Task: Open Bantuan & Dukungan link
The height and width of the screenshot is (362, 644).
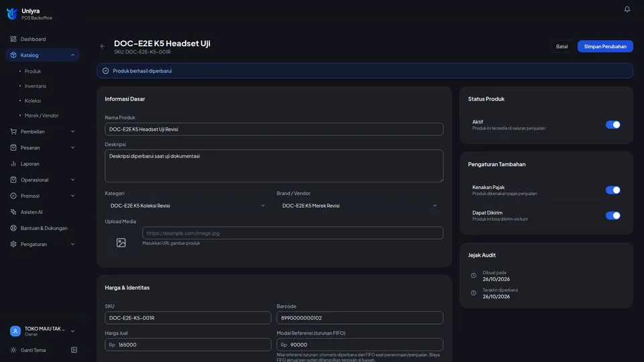Action: pos(43,228)
